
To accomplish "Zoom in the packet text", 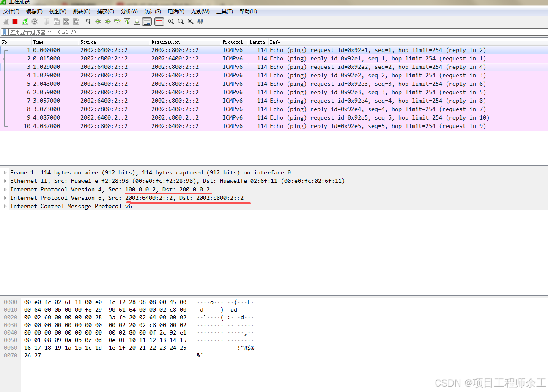I will (171, 22).
